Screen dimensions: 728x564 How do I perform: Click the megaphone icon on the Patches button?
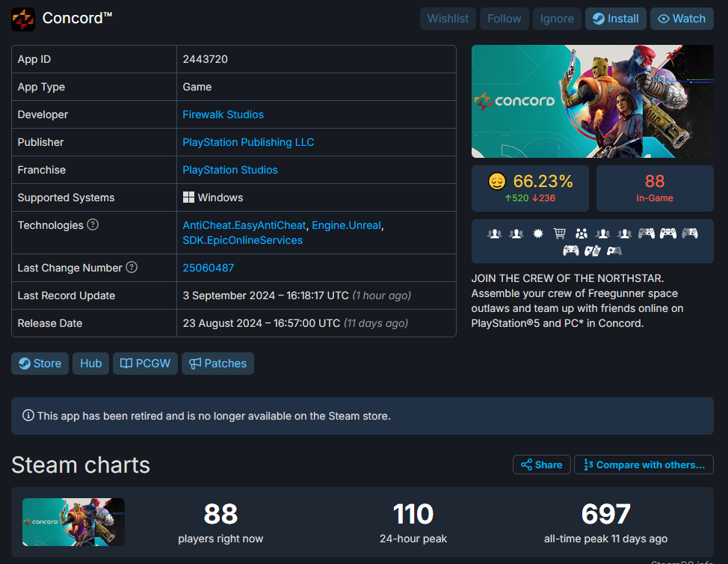(195, 364)
